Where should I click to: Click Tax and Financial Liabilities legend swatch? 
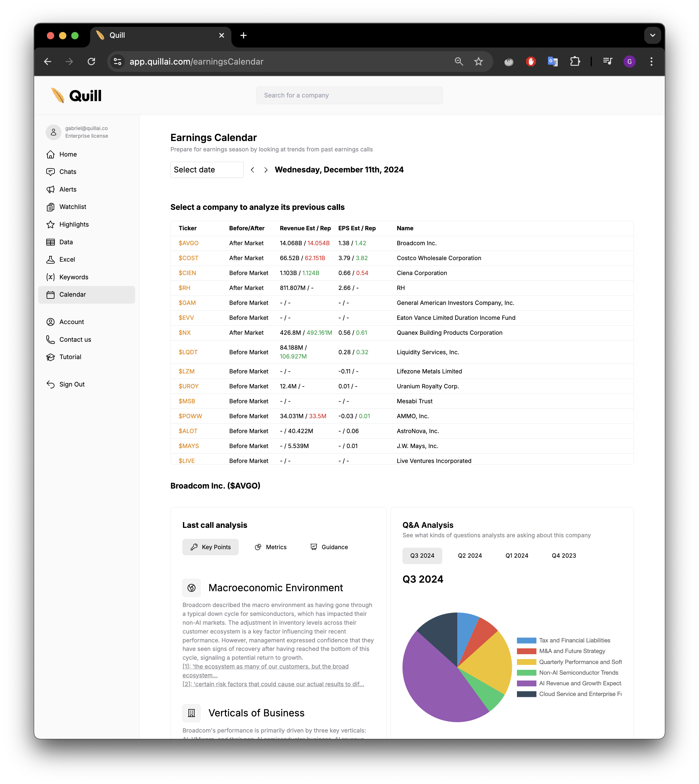pyautogui.click(x=526, y=641)
